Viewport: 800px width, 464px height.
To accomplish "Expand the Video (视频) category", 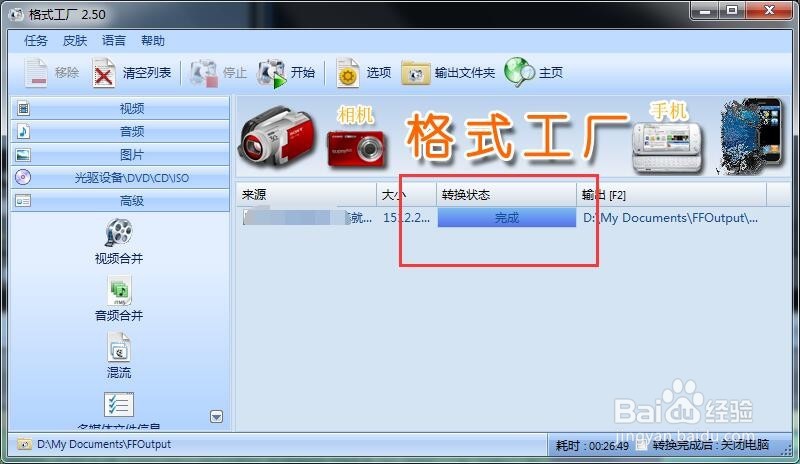I will coord(120,108).
